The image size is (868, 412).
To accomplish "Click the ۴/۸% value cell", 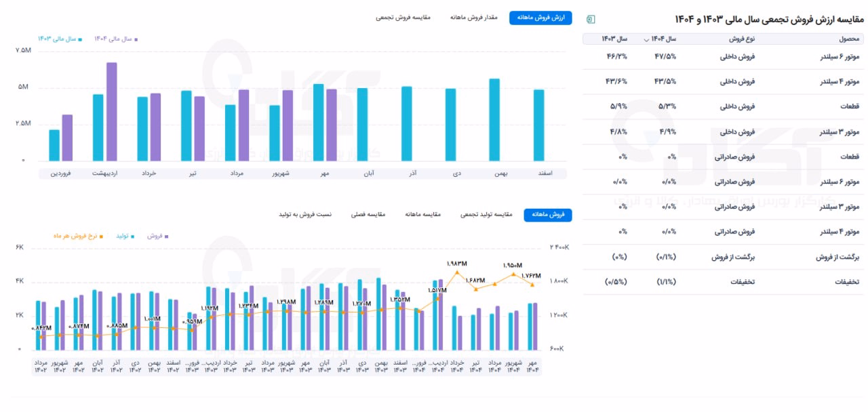I will click(x=618, y=131).
